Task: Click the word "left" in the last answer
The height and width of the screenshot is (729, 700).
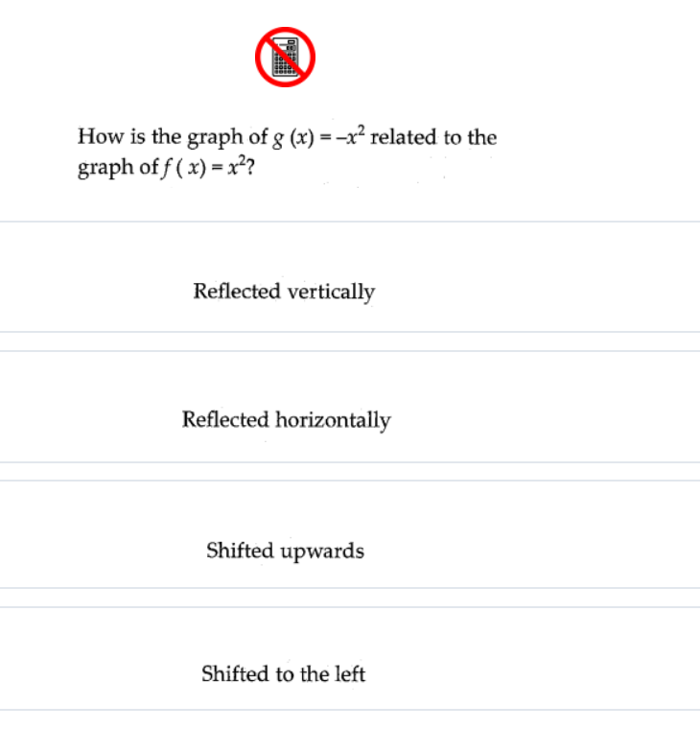Action: (350, 673)
